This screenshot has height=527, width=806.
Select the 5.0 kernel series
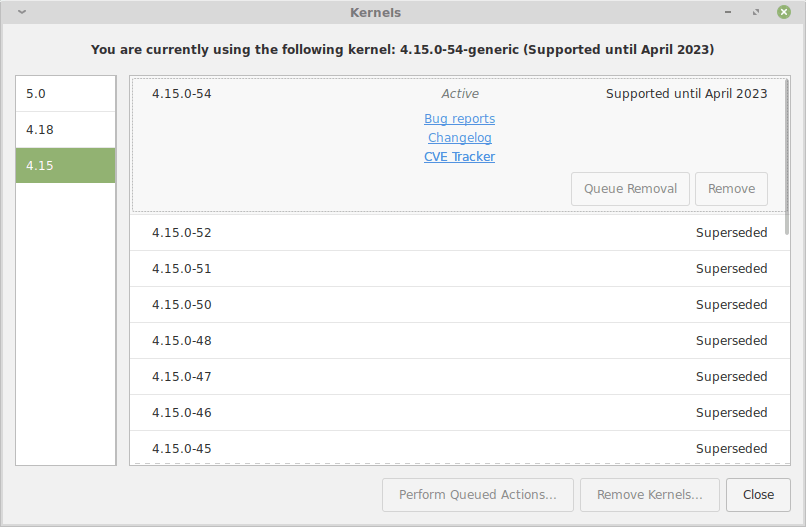pos(66,94)
